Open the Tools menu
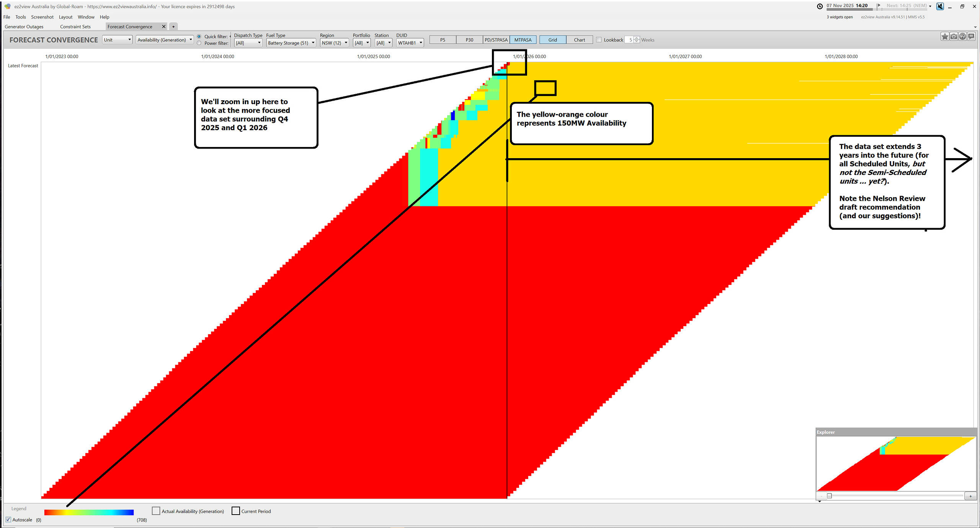This screenshot has width=980, height=528. coord(21,17)
